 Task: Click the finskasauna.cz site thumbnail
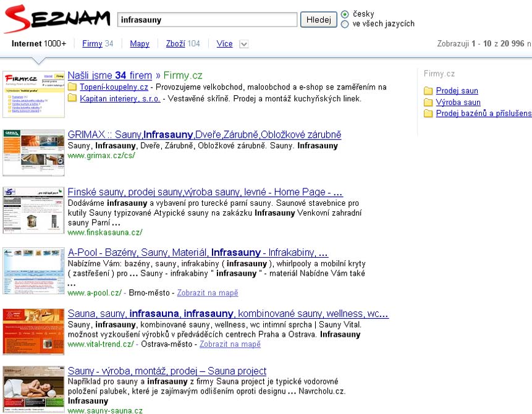pyautogui.click(x=33, y=210)
